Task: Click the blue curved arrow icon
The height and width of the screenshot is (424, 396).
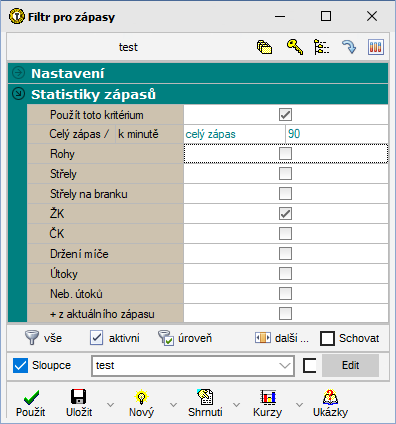Action: (349, 47)
